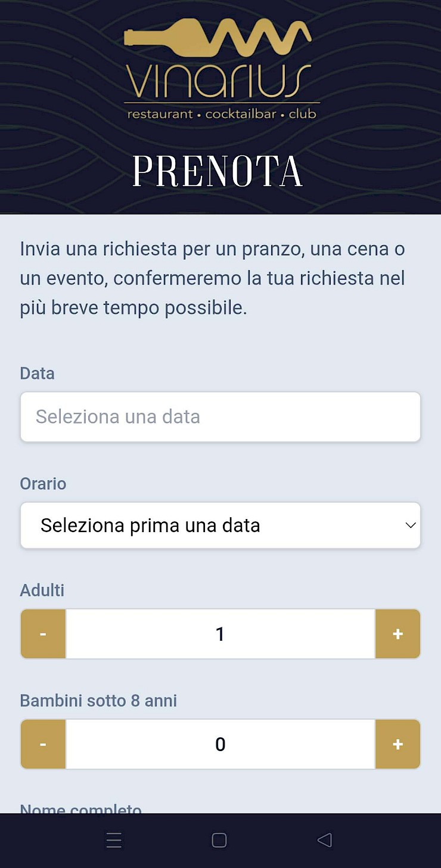
Task: Select the Bambini number field showing 0
Action: coord(220,744)
